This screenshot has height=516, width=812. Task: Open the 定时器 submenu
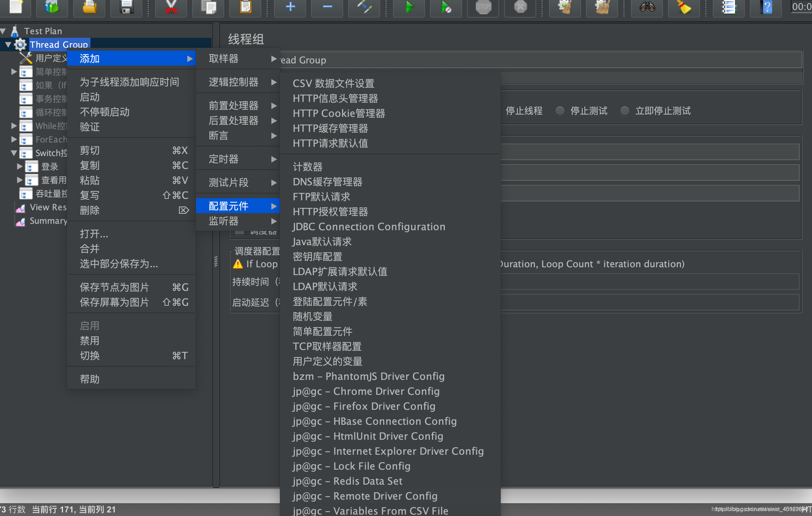(238, 159)
